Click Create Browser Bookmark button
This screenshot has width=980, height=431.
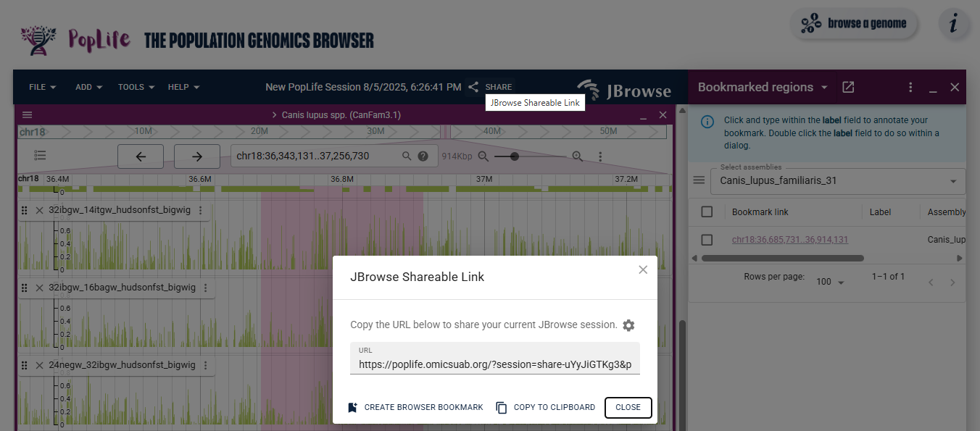(415, 407)
